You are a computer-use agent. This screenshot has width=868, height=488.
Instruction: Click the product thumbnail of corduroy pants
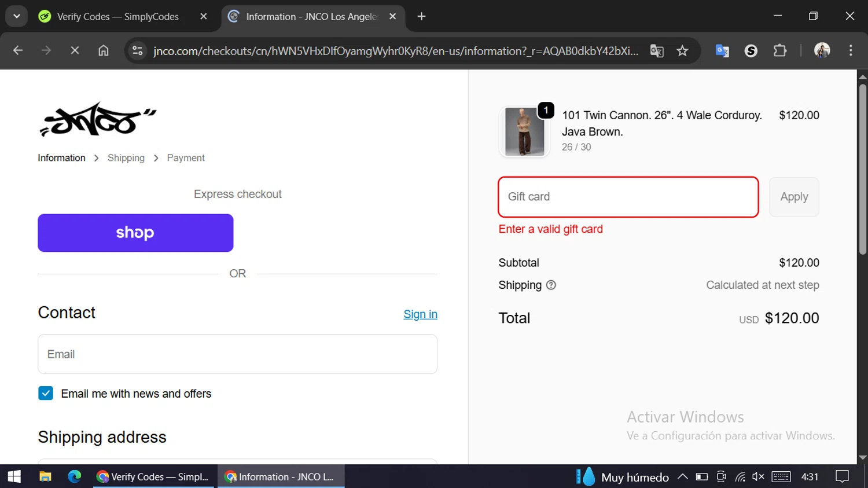click(x=524, y=132)
